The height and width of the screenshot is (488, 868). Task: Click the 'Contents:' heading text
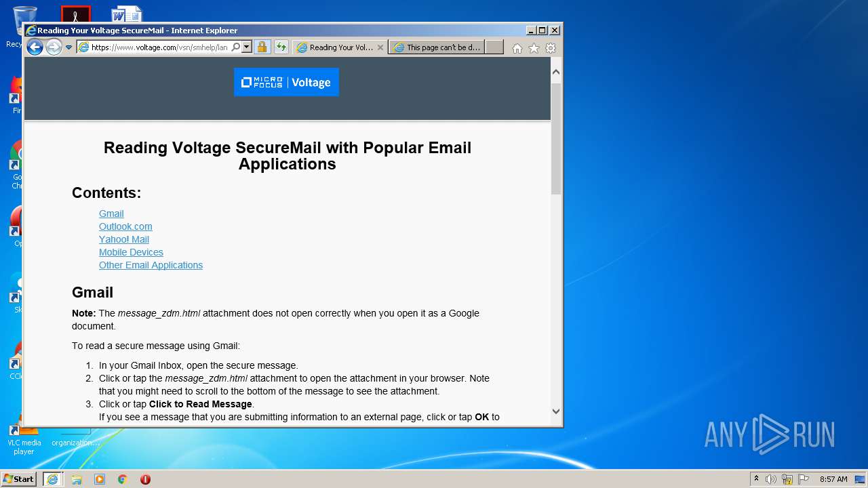(x=106, y=193)
